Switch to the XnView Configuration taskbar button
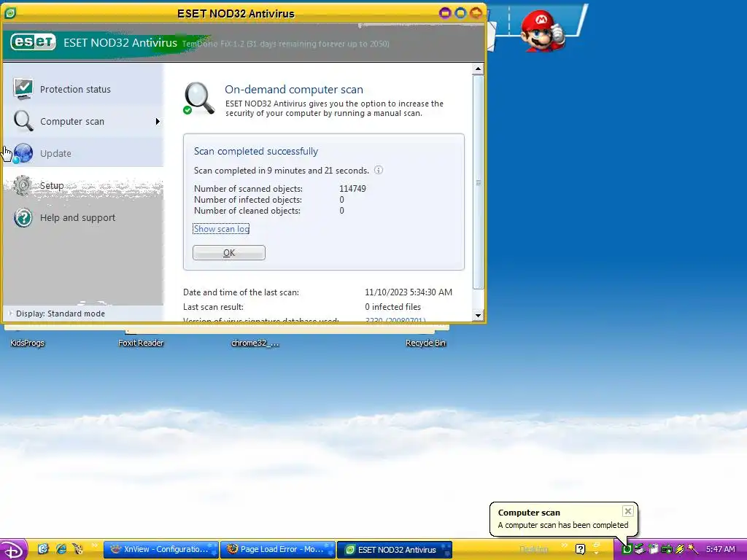This screenshot has height=560, width=747. click(x=161, y=550)
